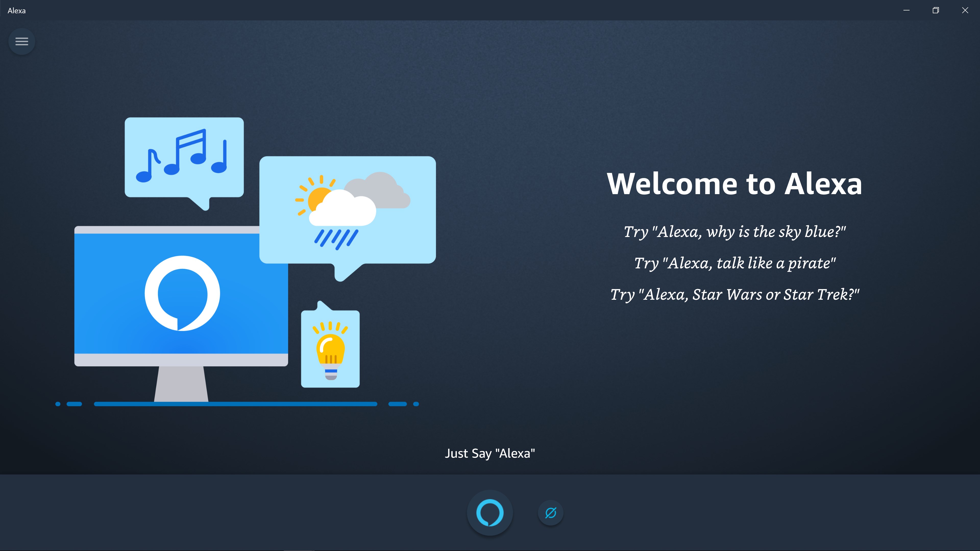Image resolution: width=980 pixels, height=551 pixels.
Task: Toggle the wake word off icon
Action: (550, 512)
